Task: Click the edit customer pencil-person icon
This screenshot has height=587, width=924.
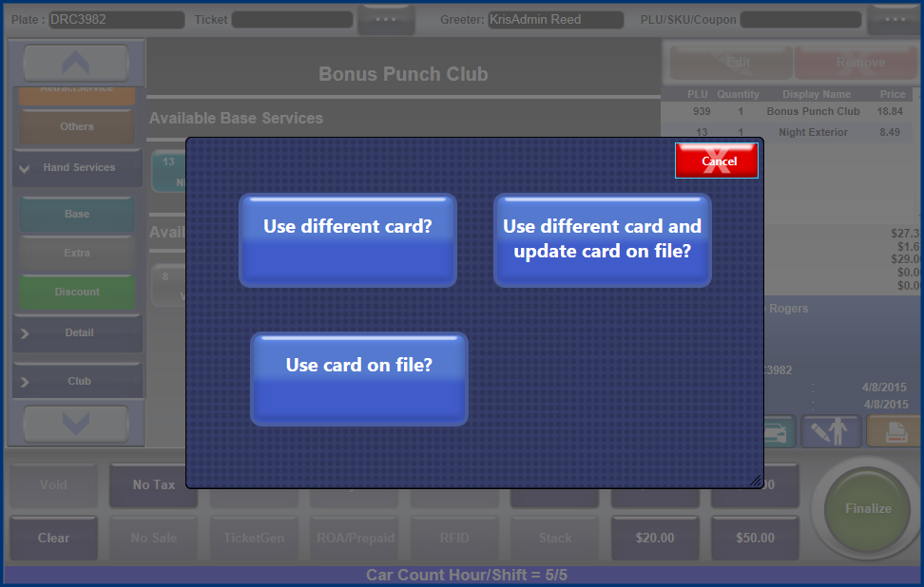Action: [831, 431]
